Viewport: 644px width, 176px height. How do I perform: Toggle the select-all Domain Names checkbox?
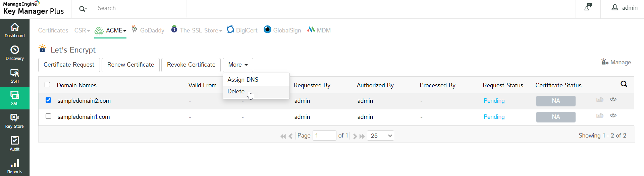click(x=47, y=85)
